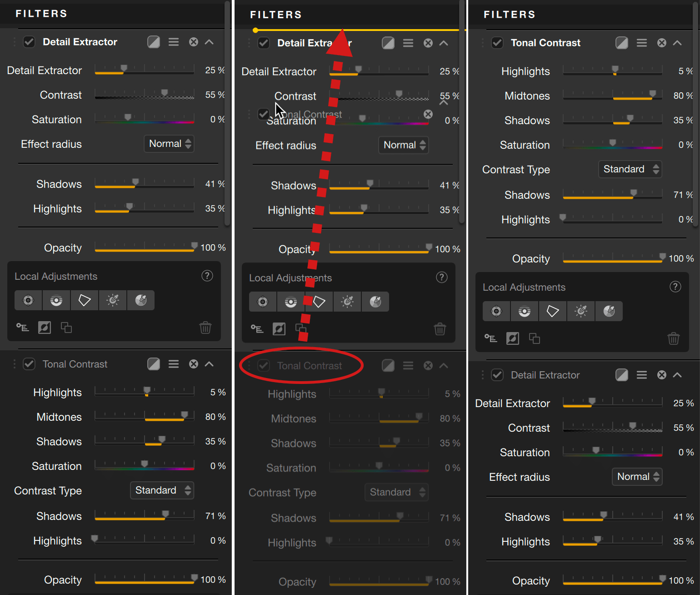Uncheck Detail Extractor checkbox in left panel
This screenshot has width=700, height=595.
click(29, 42)
